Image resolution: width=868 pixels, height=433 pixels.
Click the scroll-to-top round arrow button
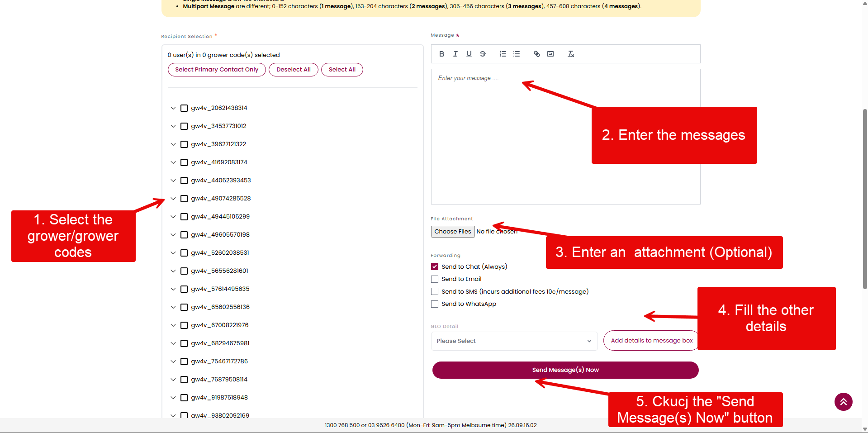pos(844,402)
